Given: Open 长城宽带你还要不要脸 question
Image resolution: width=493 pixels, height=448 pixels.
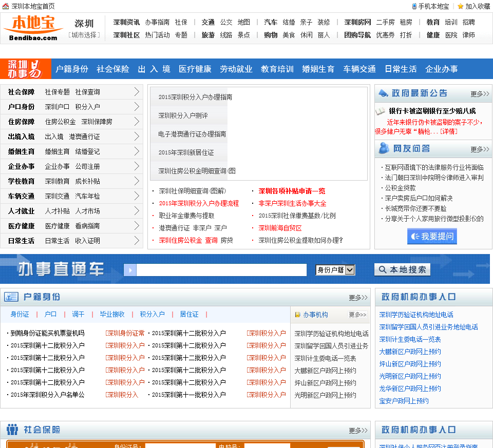Looking at the screenshot, I should (x=415, y=208).
